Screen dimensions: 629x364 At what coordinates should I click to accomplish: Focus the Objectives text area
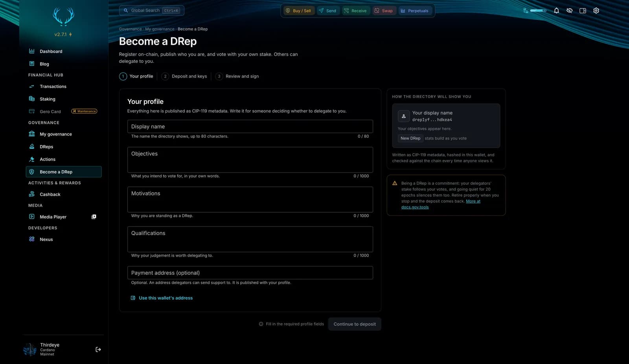click(250, 160)
